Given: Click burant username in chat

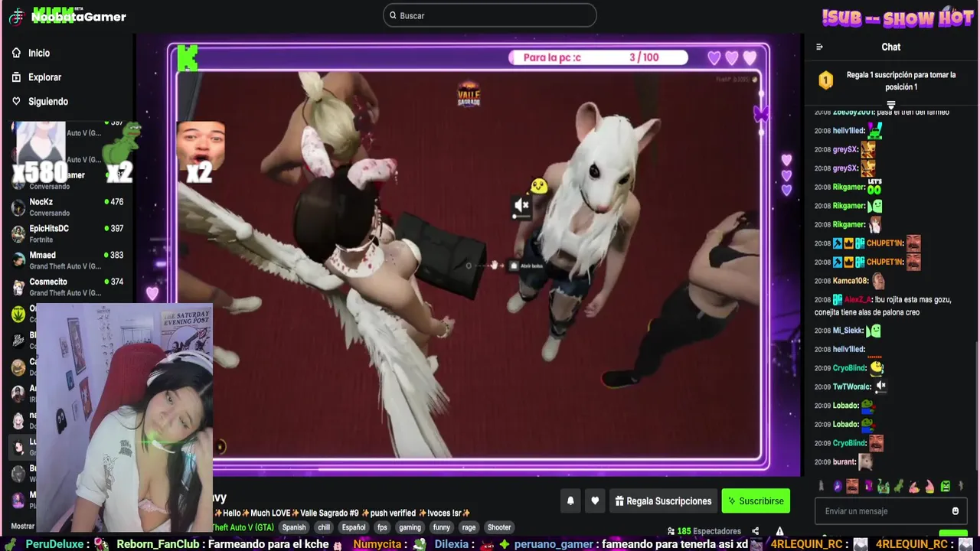Looking at the screenshot, I should coord(844,461).
